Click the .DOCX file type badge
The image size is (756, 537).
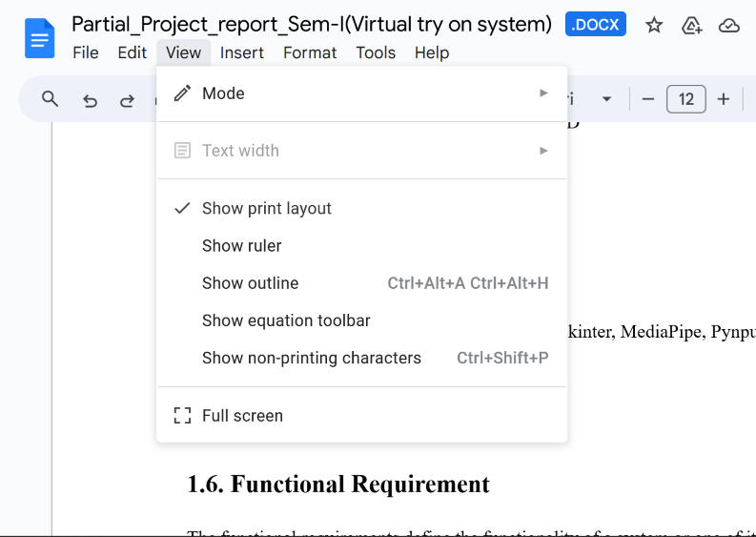tap(595, 26)
